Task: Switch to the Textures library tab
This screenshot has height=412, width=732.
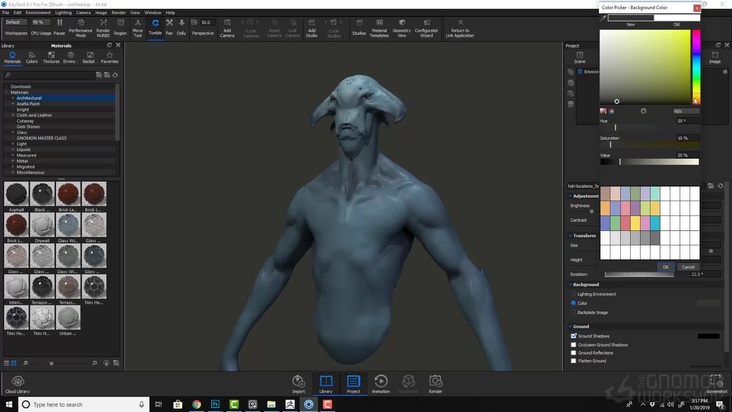Action: [x=50, y=57]
